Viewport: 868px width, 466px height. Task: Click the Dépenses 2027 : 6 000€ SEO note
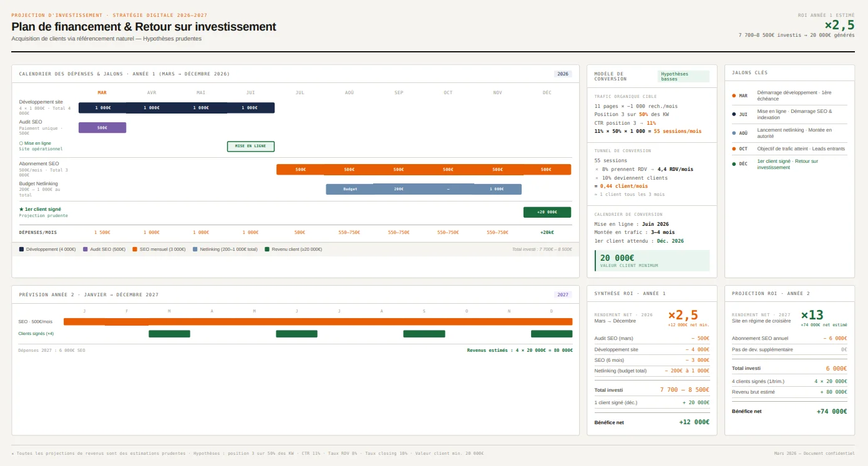[52, 351]
